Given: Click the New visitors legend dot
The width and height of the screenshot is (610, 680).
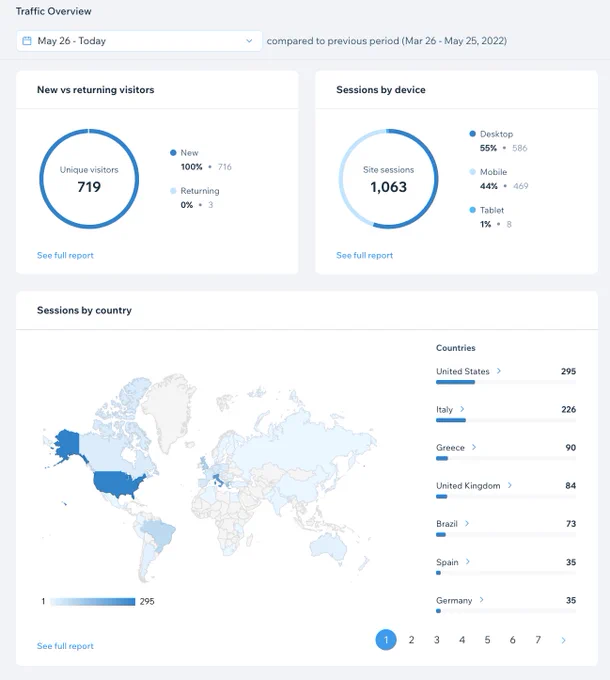Looking at the screenshot, I should (173, 153).
